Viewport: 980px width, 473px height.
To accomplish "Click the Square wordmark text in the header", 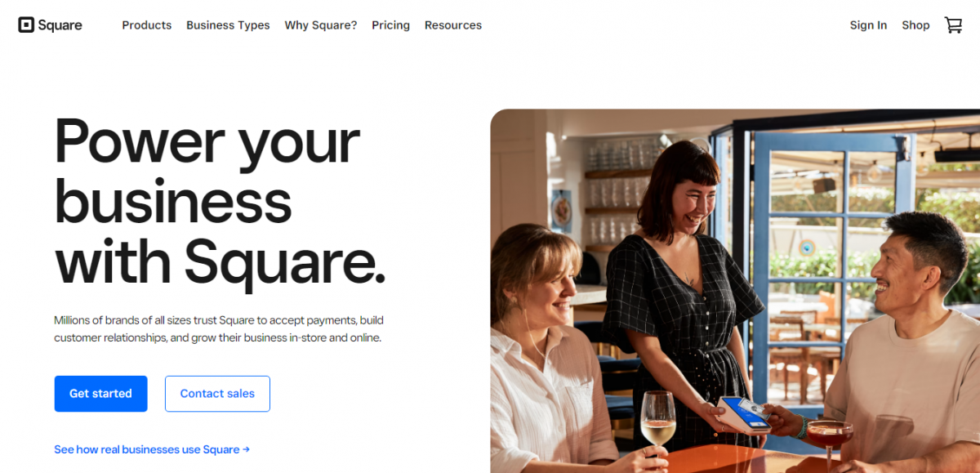I will 60,25.
